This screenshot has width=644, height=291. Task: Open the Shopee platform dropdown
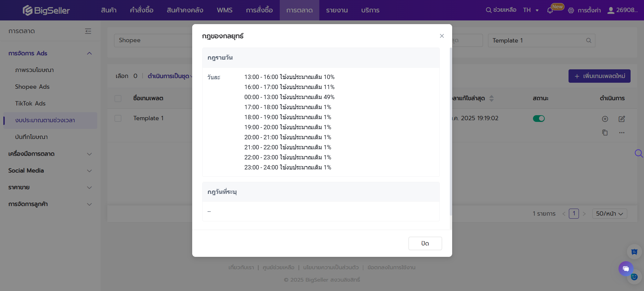153,41
